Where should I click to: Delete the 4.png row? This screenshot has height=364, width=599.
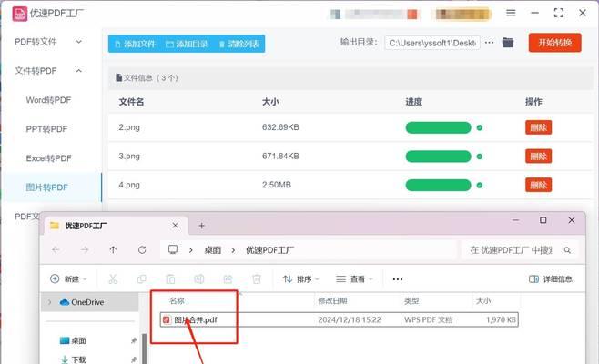(538, 186)
